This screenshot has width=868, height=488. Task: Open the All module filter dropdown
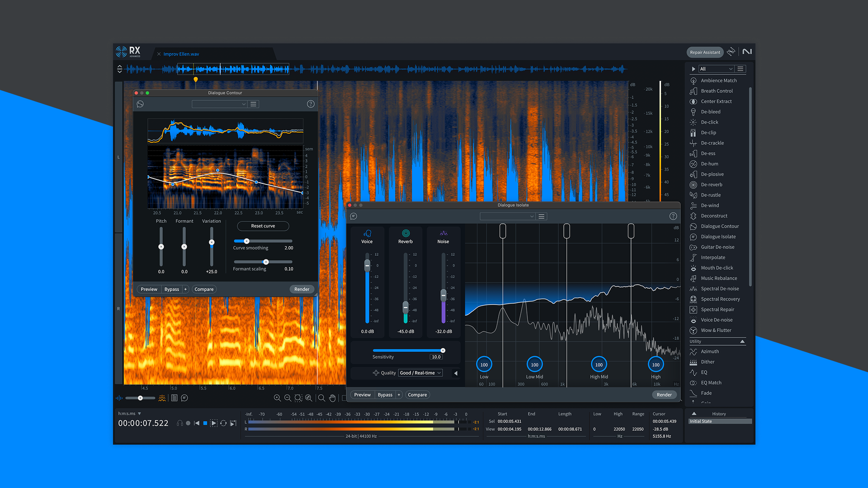(716, 69)
